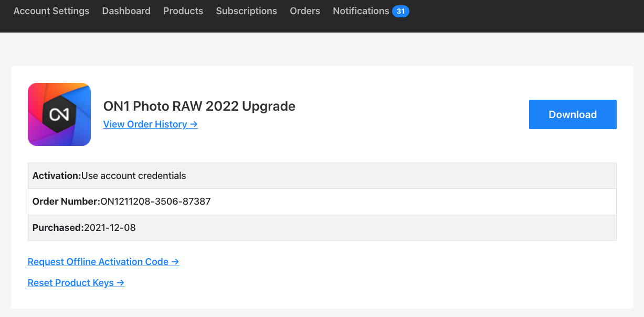644x317 pixels.
Task: Open the Account Settings page
Action: [51, 11]
